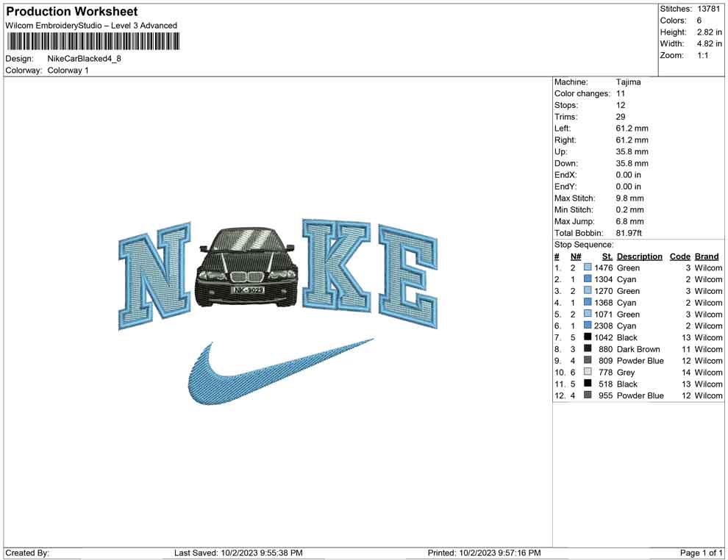The width and height of the screenshot is (728, 560).
Task: Select the Cyan chip in stop 6
Action: [588, 326]
